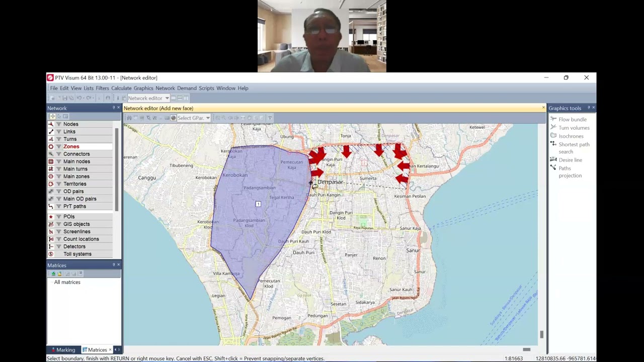Activate Insert mode in Network panel
Screen dimensions: 644x362
(52, 116)
